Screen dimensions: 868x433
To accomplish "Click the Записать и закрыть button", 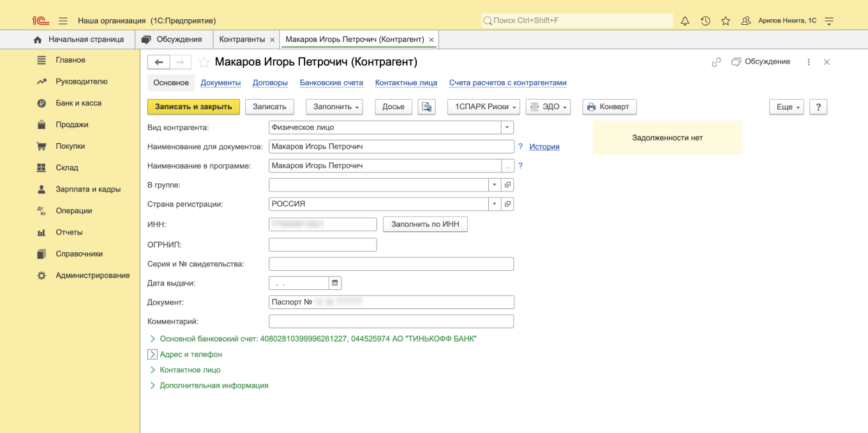I will 193,107.
